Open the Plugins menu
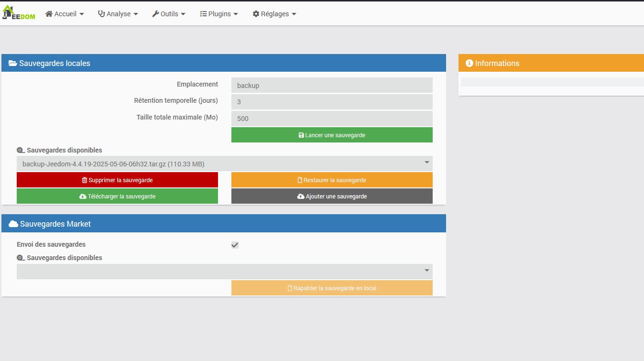The height and width of the screenshot is (361, 644). (x=219, y=14)
